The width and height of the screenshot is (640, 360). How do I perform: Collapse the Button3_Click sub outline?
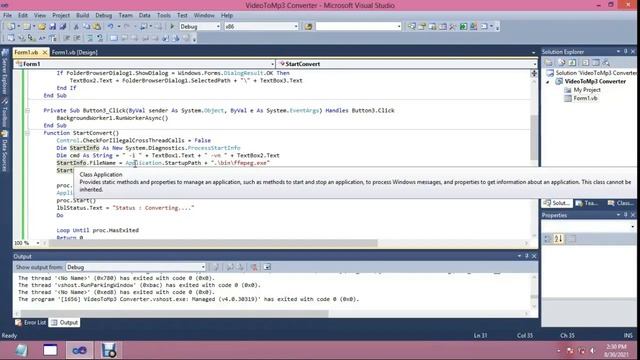coord(27,110)
